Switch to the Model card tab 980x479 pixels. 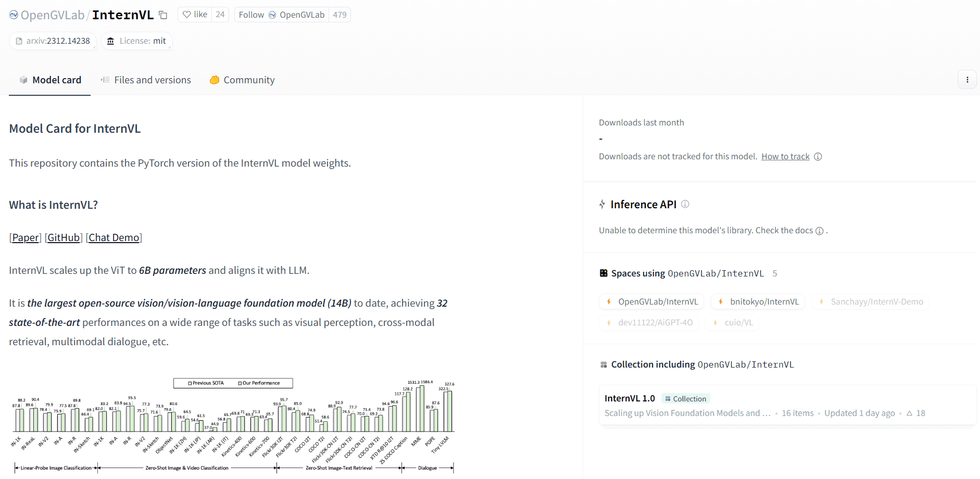(50, 80)
